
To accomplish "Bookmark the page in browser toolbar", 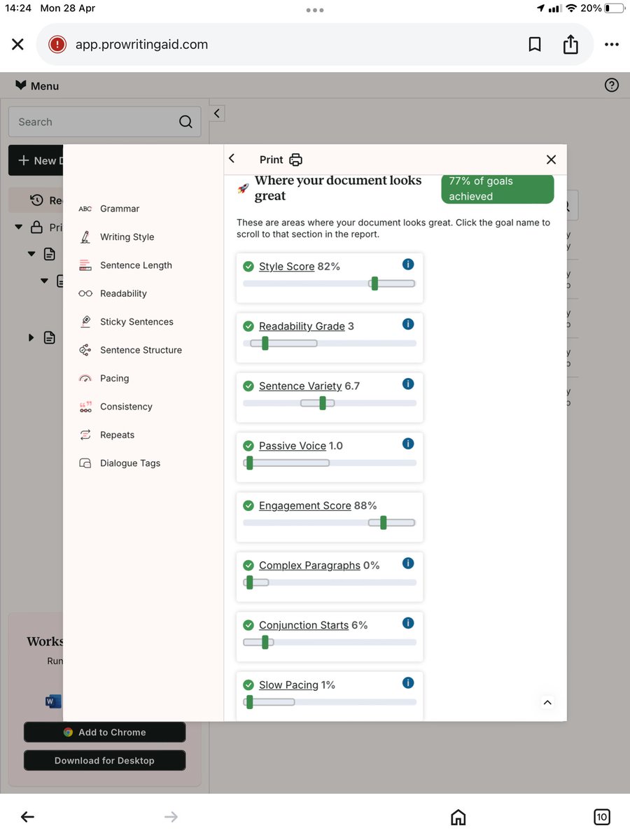I will tap(535, 45).
